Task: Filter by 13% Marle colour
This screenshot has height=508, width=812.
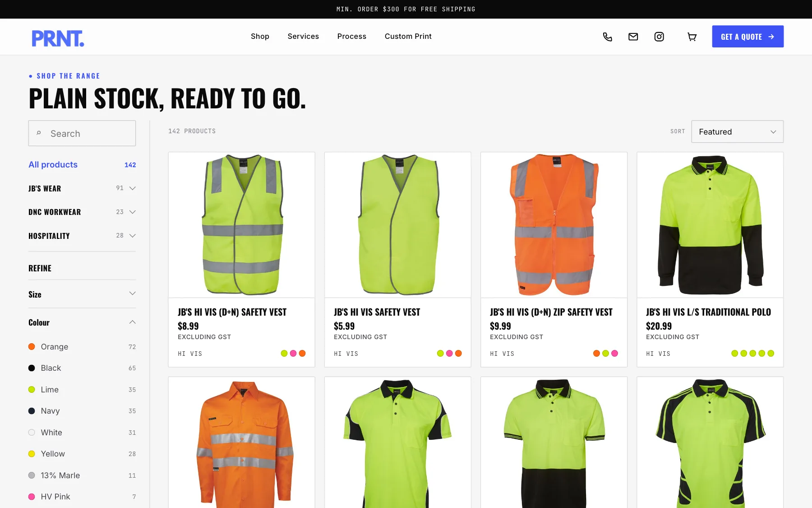Action: [82, 475]
